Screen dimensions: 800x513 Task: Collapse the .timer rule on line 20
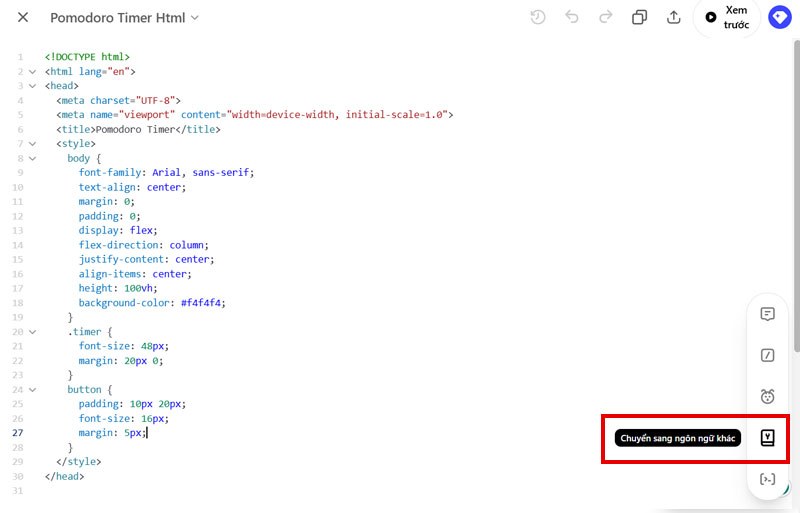32,331
